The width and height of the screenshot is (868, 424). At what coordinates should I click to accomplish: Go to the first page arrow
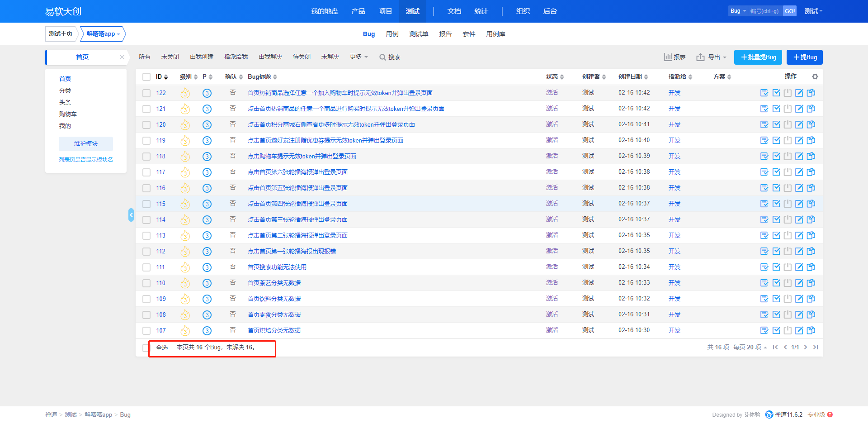click(x=775, y=347)
